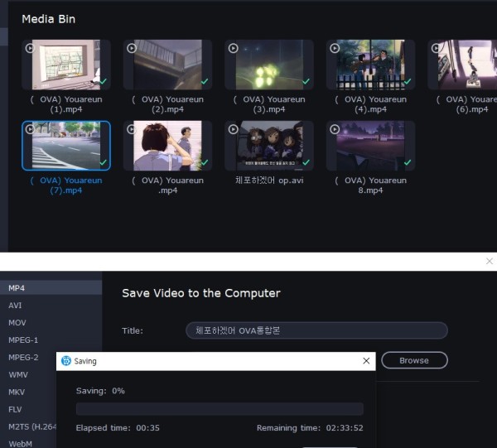Click file name Youareun (3).mp4 label

269,104
